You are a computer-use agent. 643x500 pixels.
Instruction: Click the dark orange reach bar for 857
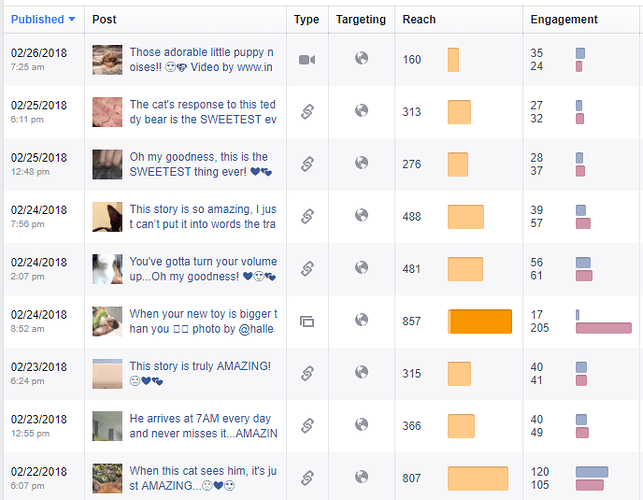click(x=480, y=321)
